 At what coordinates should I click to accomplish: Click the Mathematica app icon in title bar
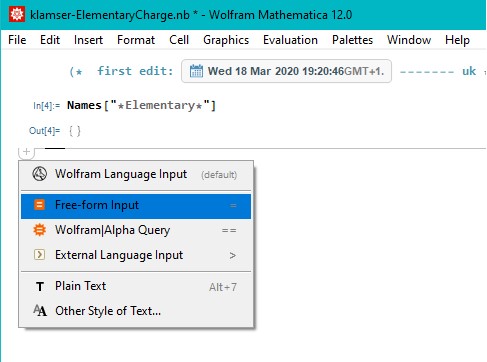point(16,14)
